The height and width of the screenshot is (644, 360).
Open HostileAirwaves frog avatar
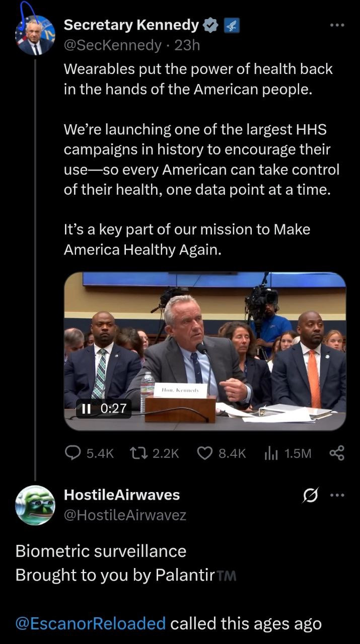point(35,505)
